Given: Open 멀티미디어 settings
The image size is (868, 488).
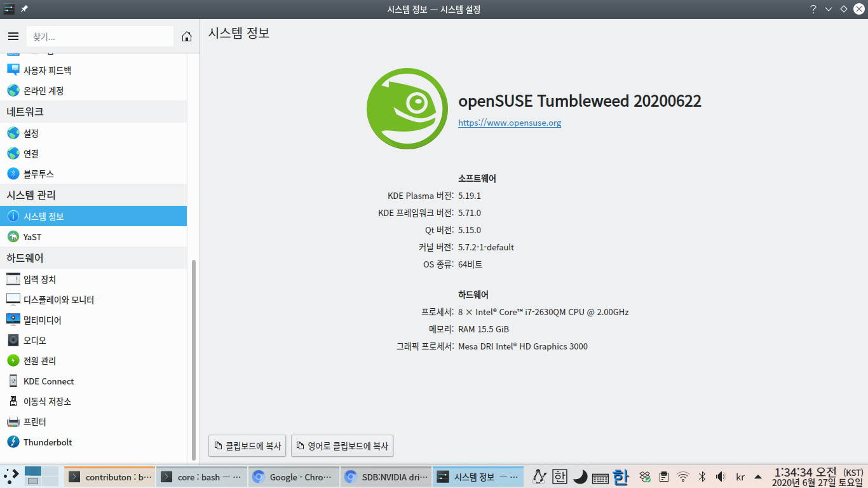Looking at the screenshot, I should pos(93,320).
